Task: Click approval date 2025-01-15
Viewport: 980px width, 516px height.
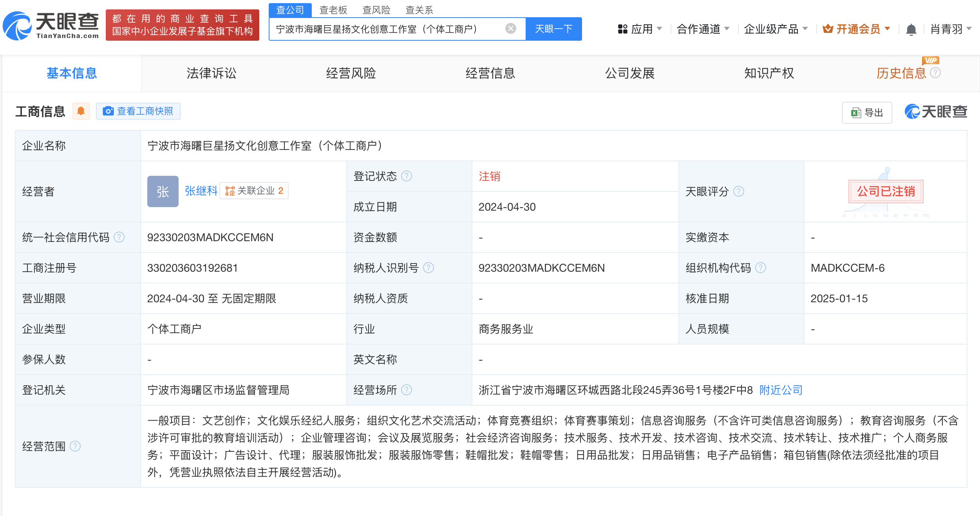Action: (x=839, y=298)
